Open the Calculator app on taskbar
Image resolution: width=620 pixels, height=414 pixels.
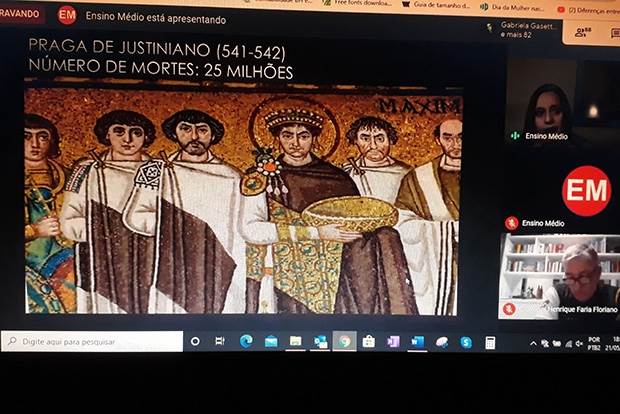click(x=490, y=342)
